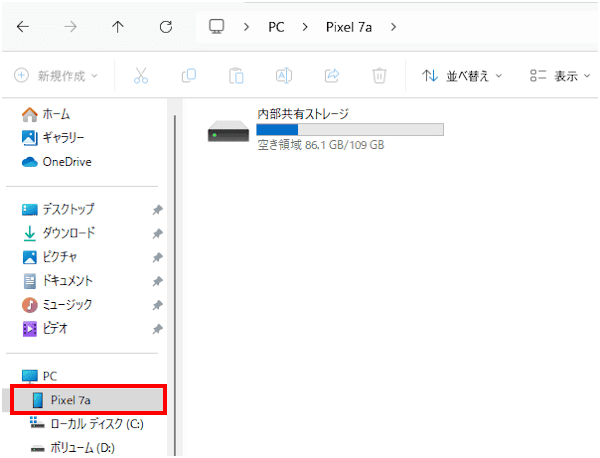Select Pixel 7a in navigation tree

[88, 400]
